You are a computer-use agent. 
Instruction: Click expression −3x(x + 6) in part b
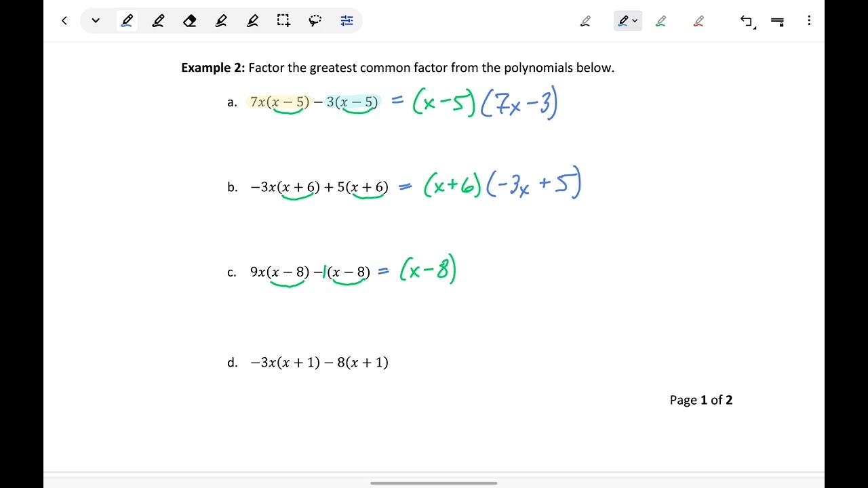tap(285, 188)
